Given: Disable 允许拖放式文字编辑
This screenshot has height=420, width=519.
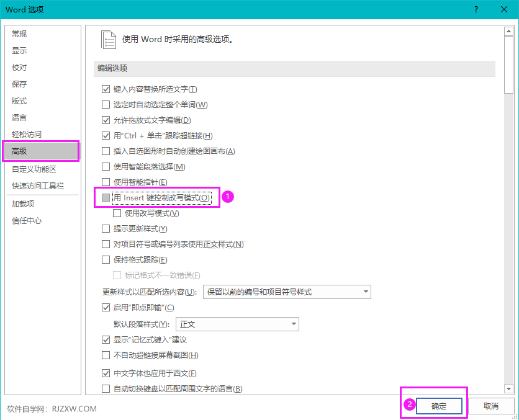Looking at the screenshot, I should (106, 120).
